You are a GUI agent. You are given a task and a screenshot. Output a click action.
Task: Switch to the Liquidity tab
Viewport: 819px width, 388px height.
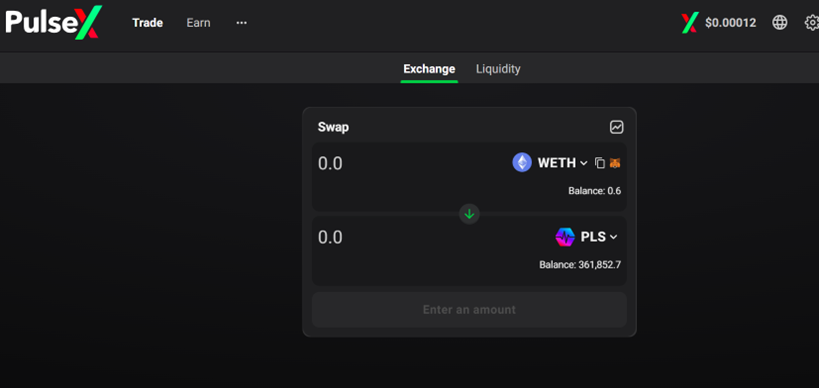tap(498, 69)
